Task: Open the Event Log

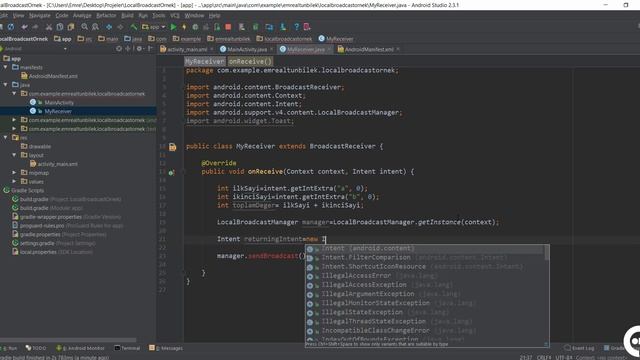Action: click(580, 348)
